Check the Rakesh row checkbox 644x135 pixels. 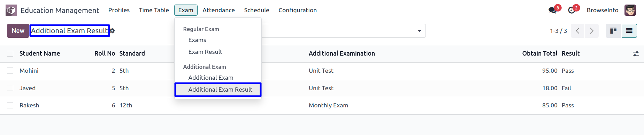(x=10, y=105)
